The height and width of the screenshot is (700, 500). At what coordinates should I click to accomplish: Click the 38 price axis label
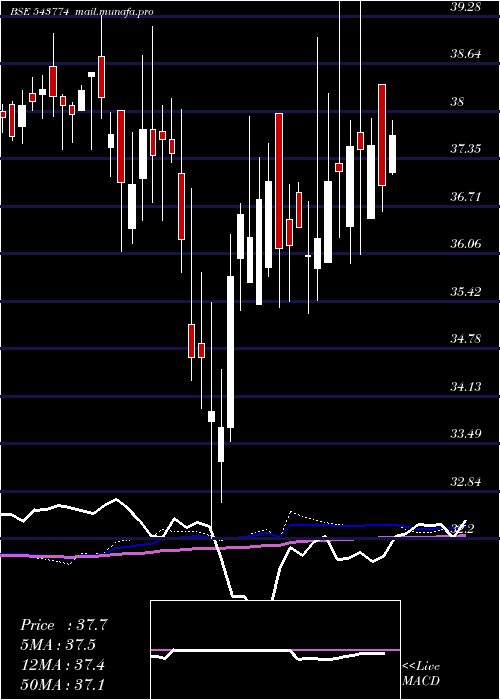(x=458, y=102)
